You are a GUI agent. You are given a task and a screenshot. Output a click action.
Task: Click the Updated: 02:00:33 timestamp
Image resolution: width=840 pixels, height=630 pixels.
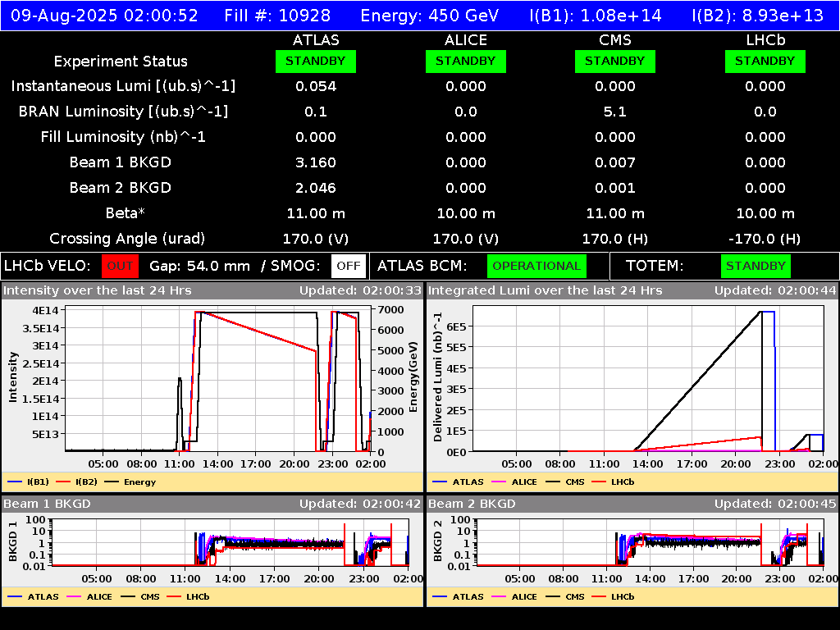point(361,290)
